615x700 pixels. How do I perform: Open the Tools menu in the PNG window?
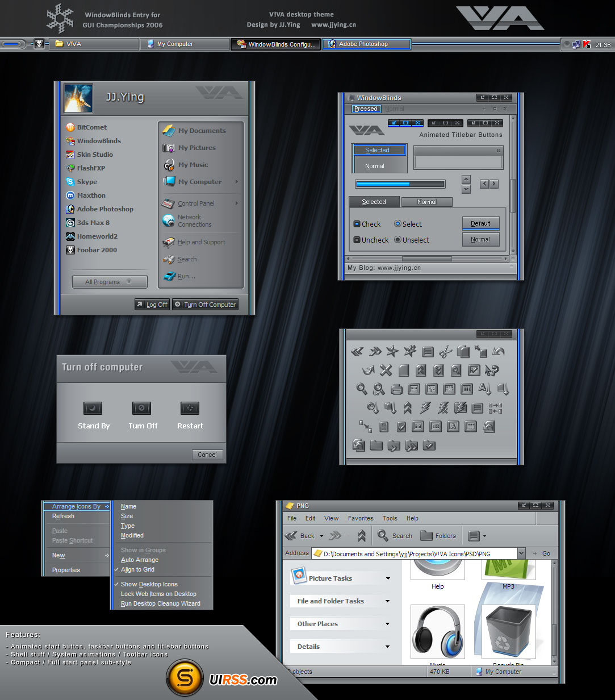coord(390,518)
